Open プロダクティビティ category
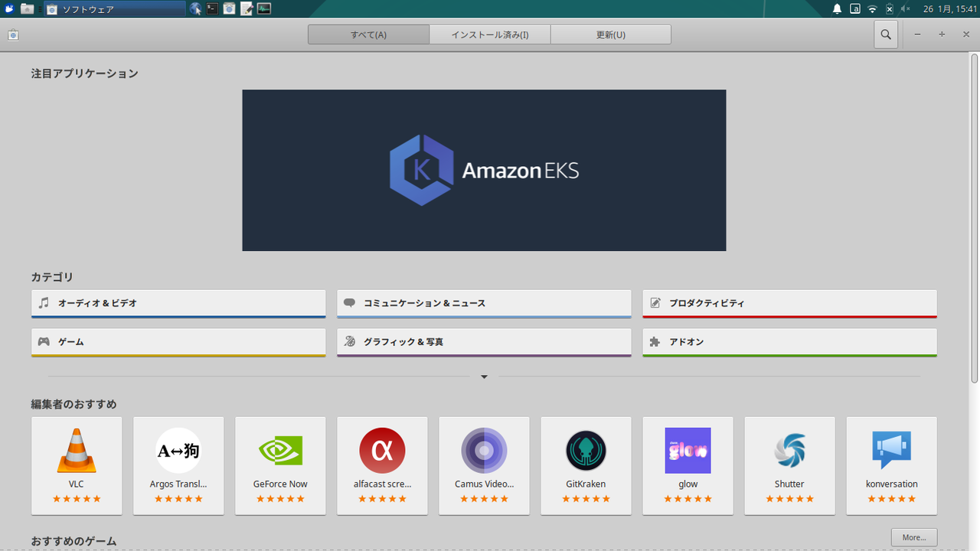This screenshot has width=980, height=551. point(789,304)
